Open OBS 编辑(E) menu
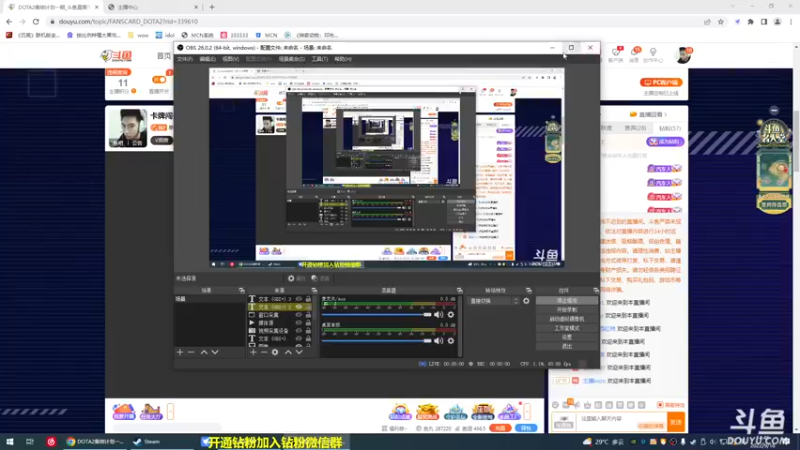Image resolution: width=800 pixels, height=450 pixels. point(207,59)
